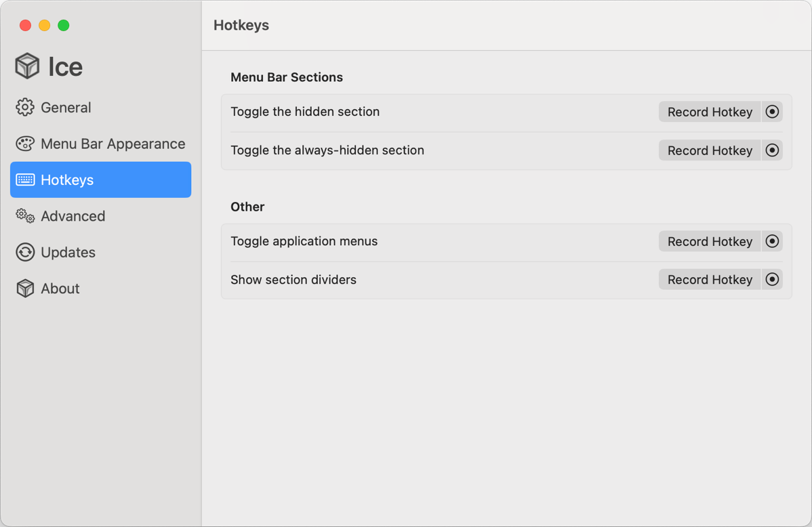Click the Ice cube logo icon

point(27,66)
